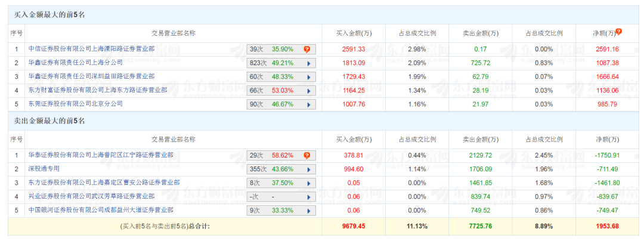Click total buy ratio 11.13%

coord(416,226)
